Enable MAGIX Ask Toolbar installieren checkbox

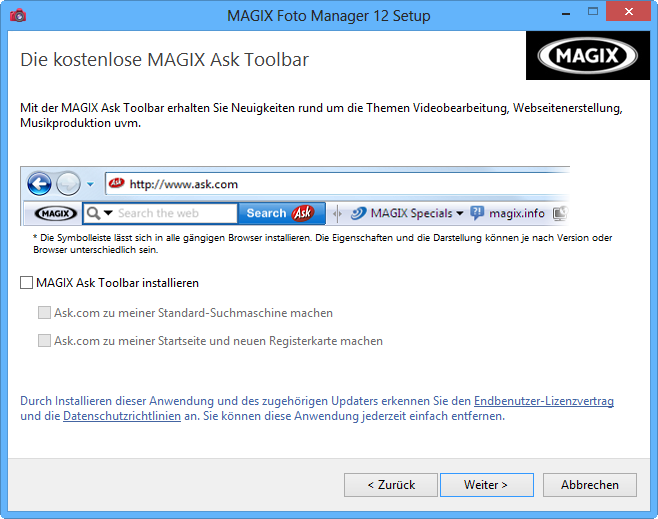(x=27, y=283)
